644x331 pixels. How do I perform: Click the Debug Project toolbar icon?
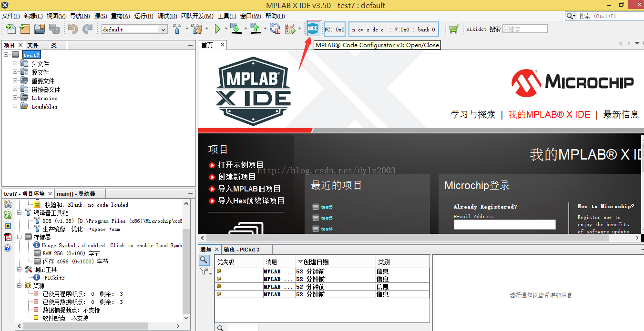pyautogui.click(x=290, y=29)
